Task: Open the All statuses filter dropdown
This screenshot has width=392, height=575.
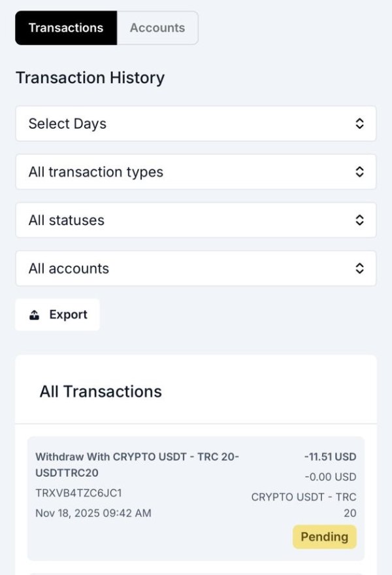Action: pos(195,220)
